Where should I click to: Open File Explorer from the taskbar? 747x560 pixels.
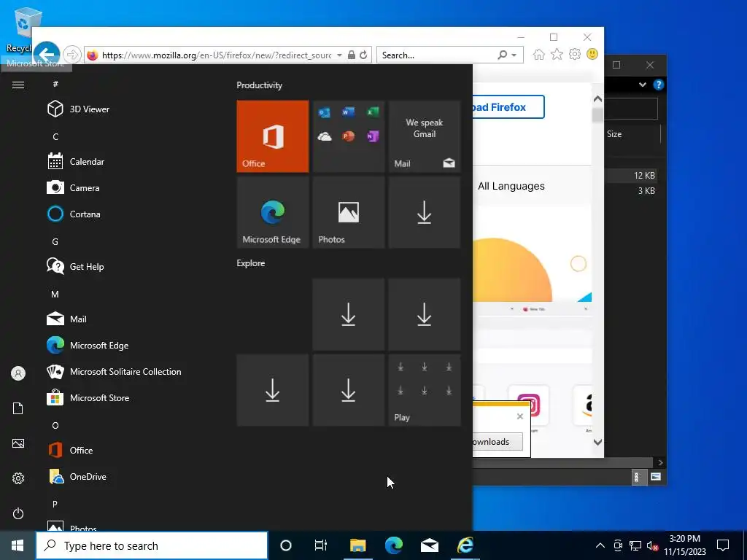pos(357,545)
